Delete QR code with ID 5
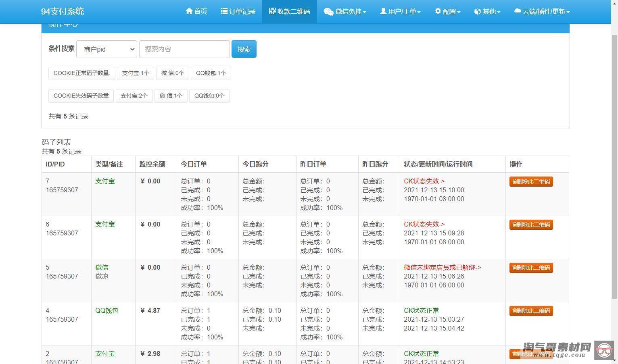The width and height of the screenshot is (618, 364). point(531,268)
